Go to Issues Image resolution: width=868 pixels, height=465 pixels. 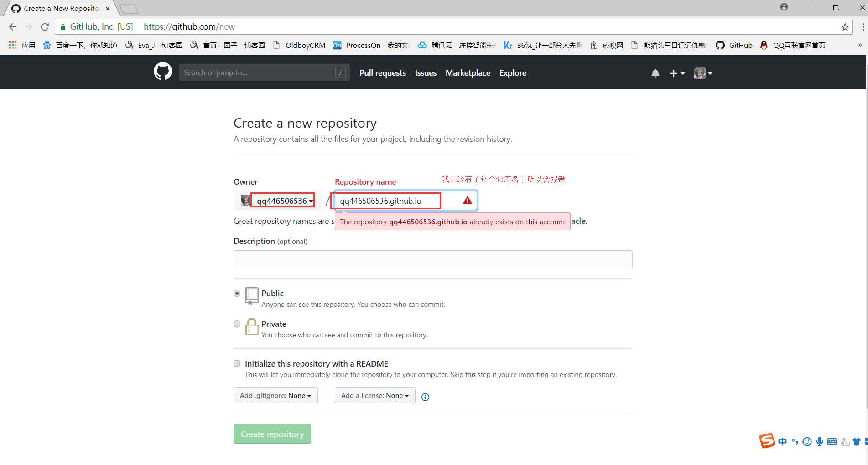(x=426, y=73)
